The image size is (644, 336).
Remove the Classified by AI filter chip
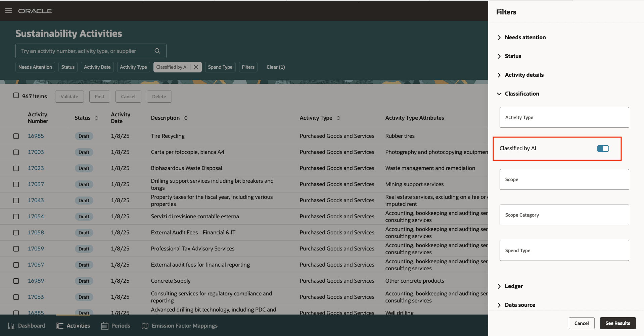tap(196, 67)
